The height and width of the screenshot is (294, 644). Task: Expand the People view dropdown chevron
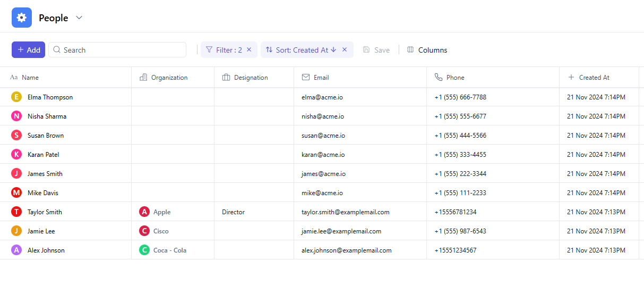pyautogui.click(x=79, y=18)
